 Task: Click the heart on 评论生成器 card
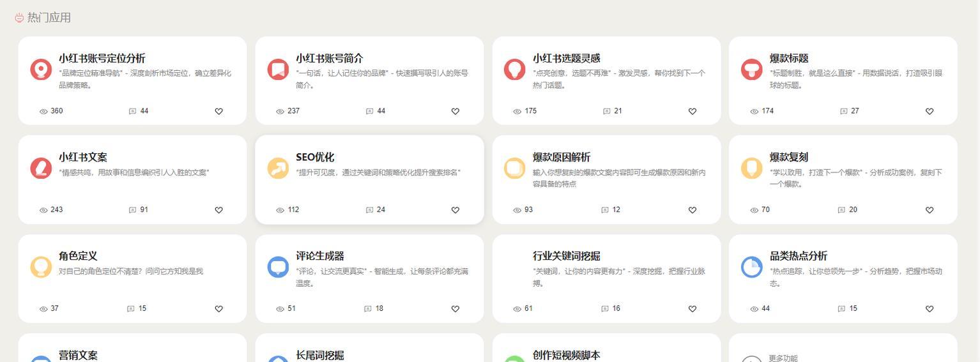456,309
